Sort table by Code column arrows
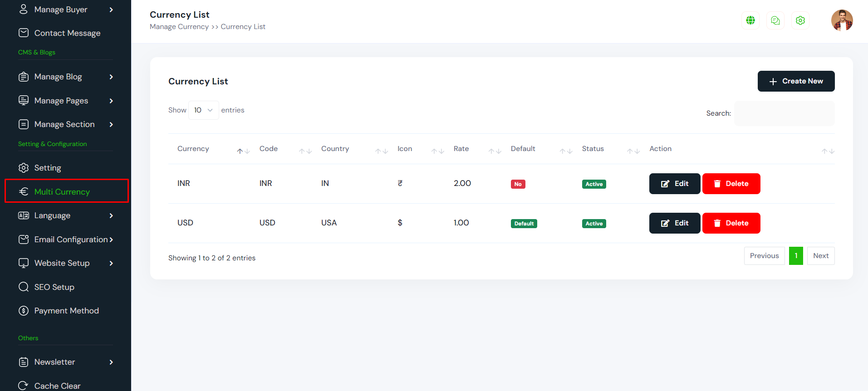The width and height of the screenshot is (868, 391). [305, 151]
